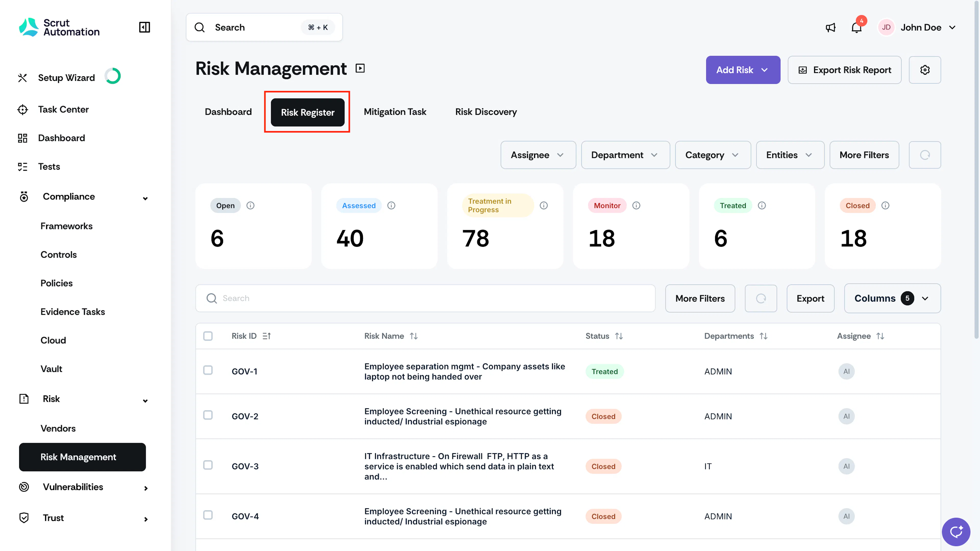Check the GOV-1 row checkbox
980x551 pixels.
point(208,370)
